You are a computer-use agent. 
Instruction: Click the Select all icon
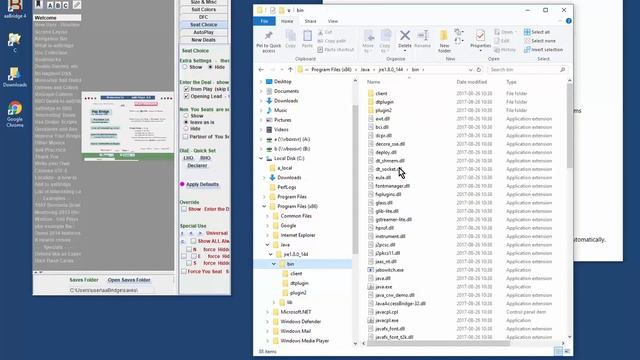point(527,32)
